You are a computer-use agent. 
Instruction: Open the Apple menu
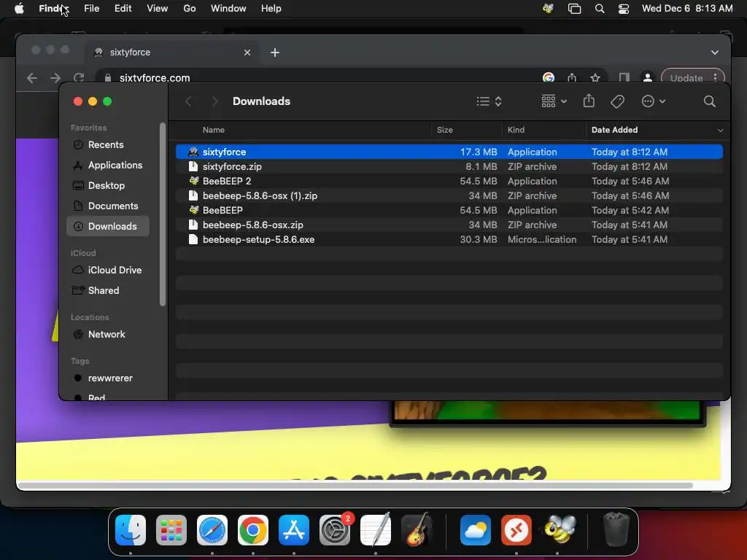[19, 9]
